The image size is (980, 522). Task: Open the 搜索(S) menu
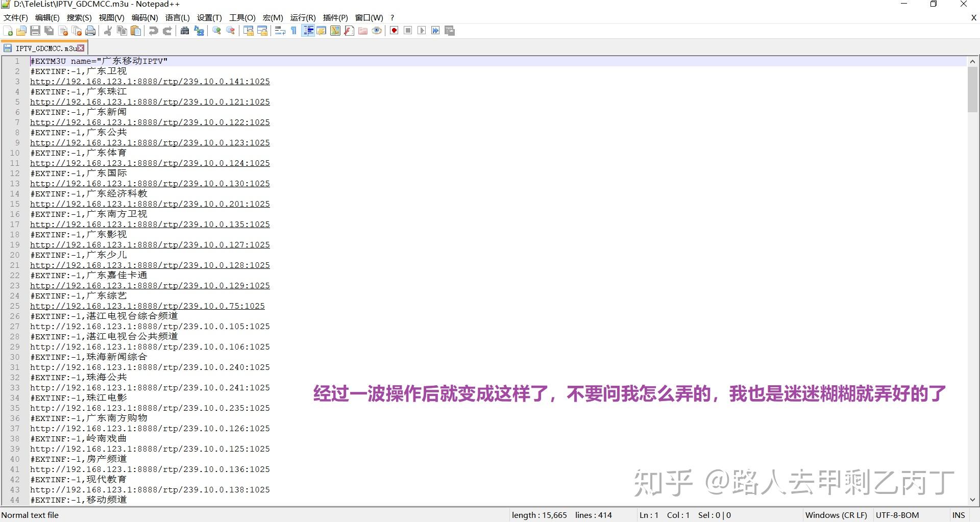point(79,17)
